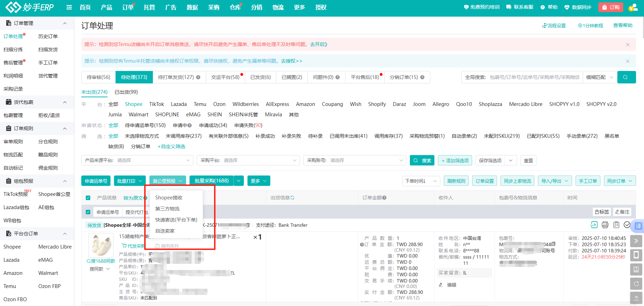644x306 pixels.
Task: Select 快递寄送(平台下单) from the menu
Action: (176, 220)
